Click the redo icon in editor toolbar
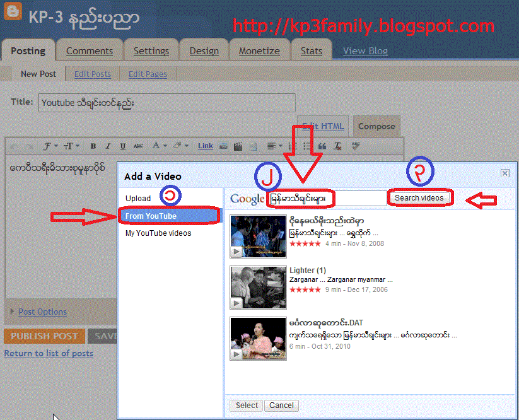This screenshot has width=519, height=420. [29, 146]
